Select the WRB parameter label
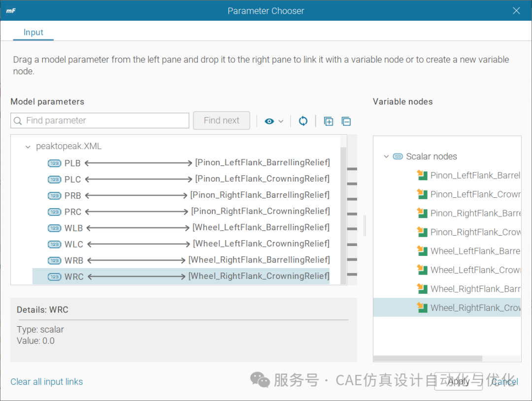The image size is (532, 401). coord(74,261)
